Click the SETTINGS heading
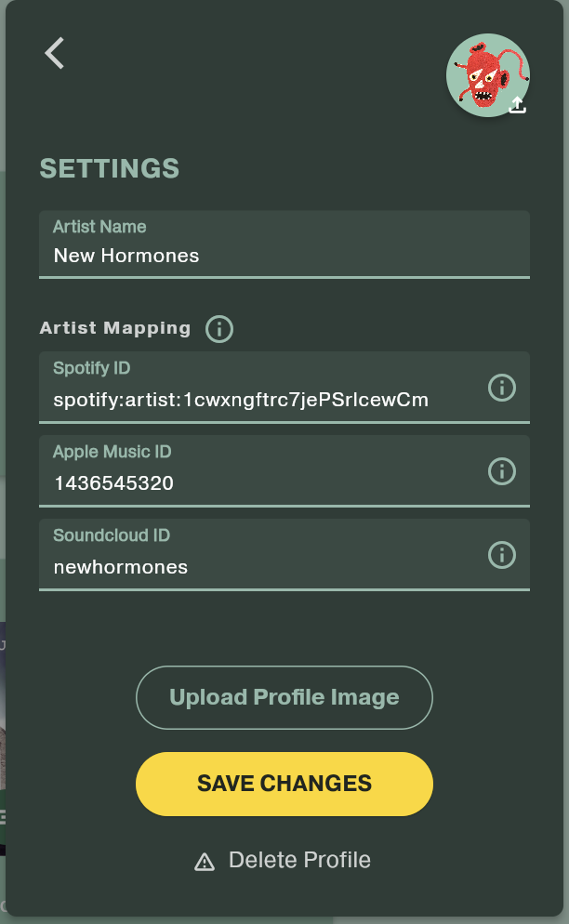569x924 pixels. (109, 168)
